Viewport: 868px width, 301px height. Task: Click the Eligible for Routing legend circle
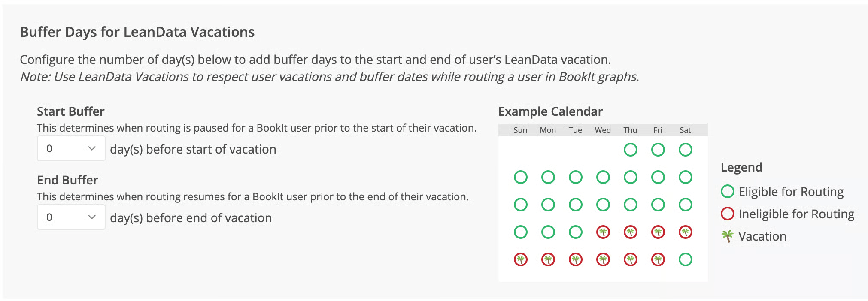(x=727, y=191)
